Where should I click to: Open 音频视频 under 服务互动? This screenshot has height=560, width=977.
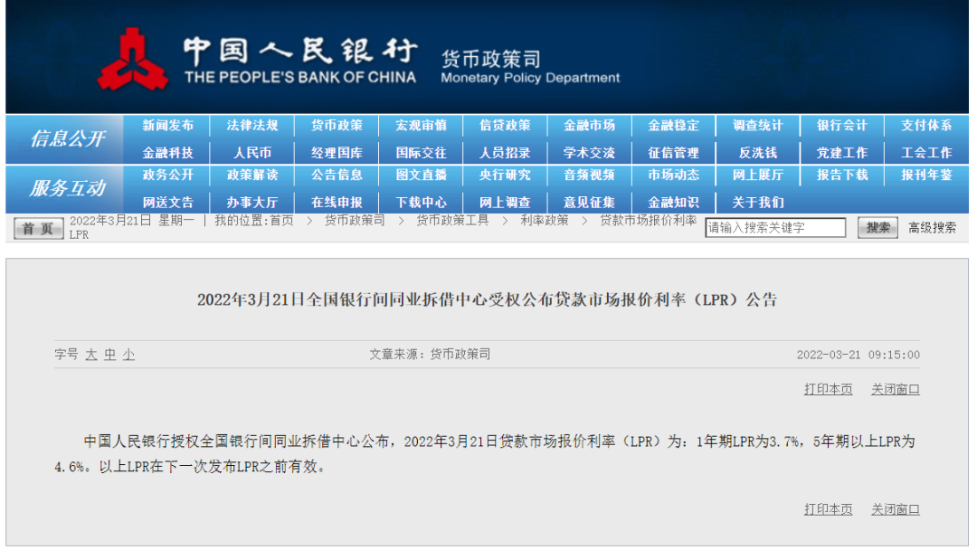(x=589, y=175)
